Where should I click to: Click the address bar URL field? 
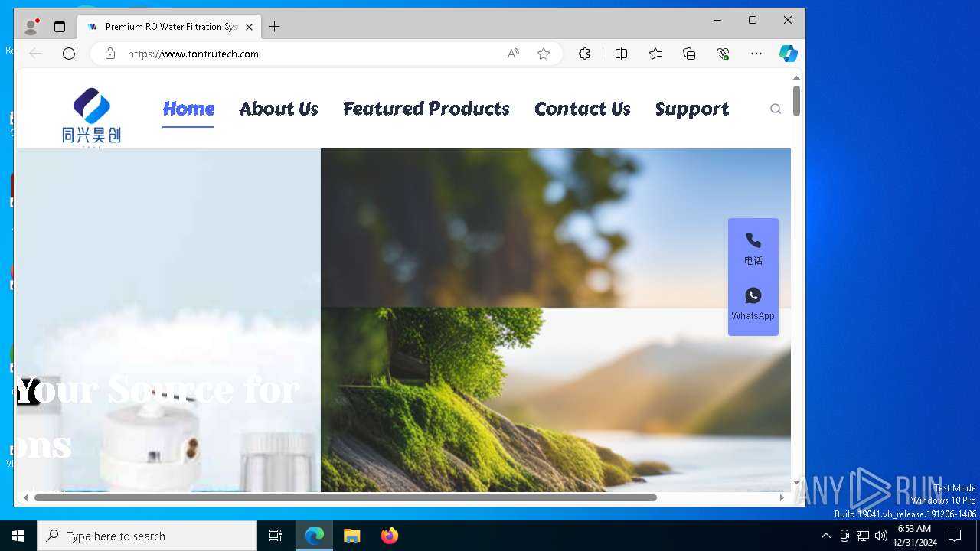point(306,54)
